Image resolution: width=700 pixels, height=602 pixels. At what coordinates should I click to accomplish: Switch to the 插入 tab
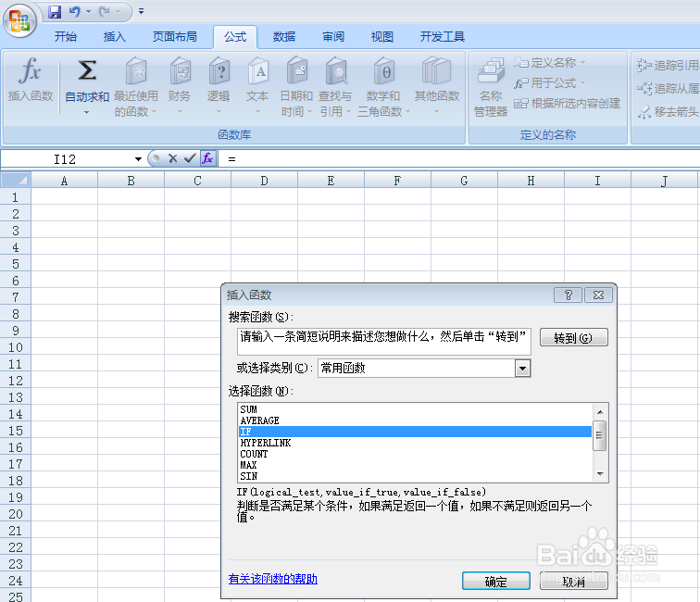click(x=114, y=37)
